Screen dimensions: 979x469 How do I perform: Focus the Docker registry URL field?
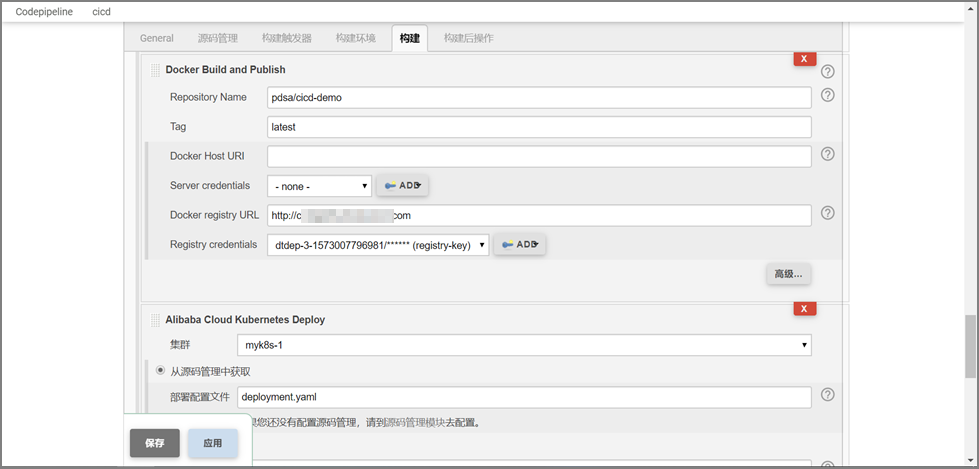(x=539, y=215)
